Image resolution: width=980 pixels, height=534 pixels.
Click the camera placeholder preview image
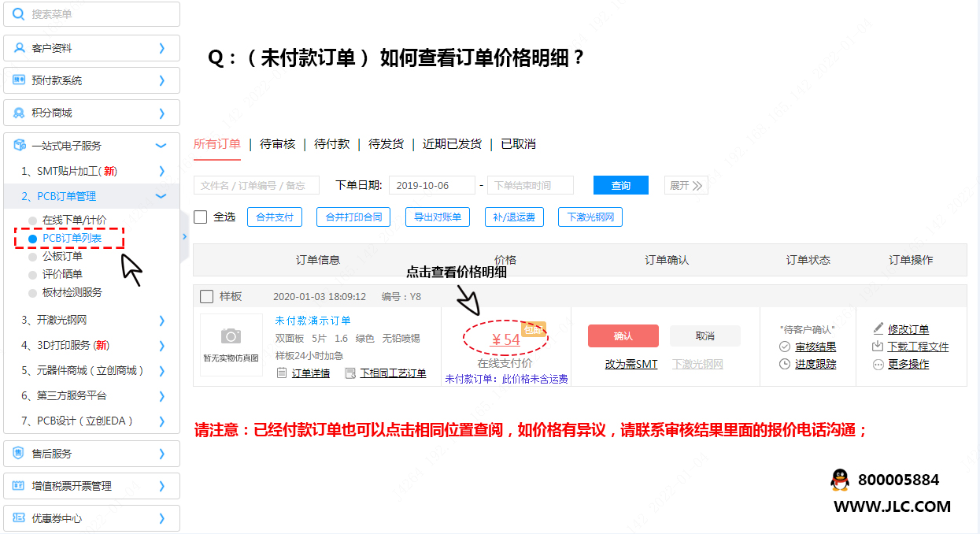coord(231,344)
